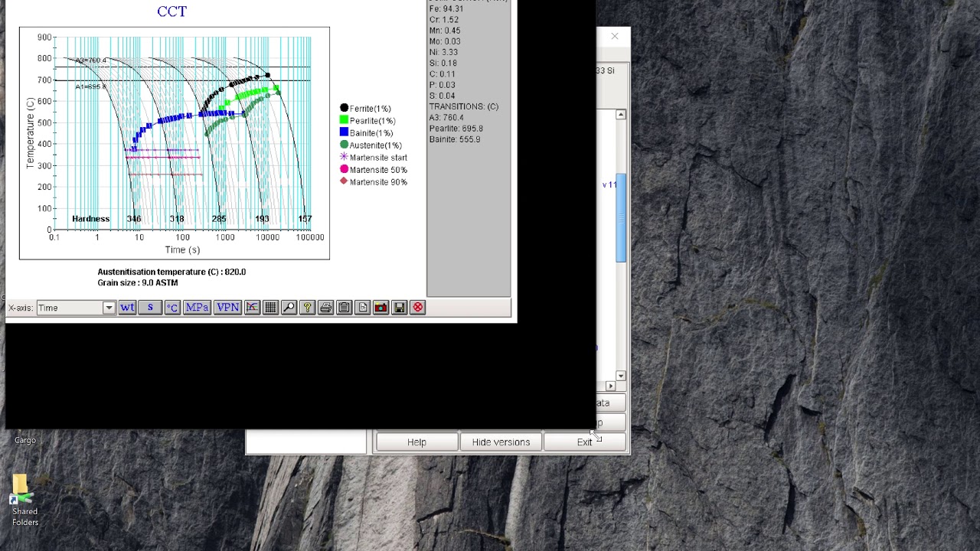The height and width of the screenshot is (551, 980).
Task: Click the Pearlite: 695.8 transition value
Action: coord(456,129)
